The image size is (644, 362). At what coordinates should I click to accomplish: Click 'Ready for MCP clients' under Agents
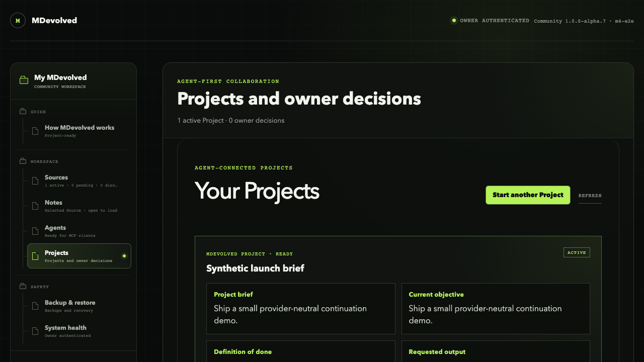(x=70, y=236)
